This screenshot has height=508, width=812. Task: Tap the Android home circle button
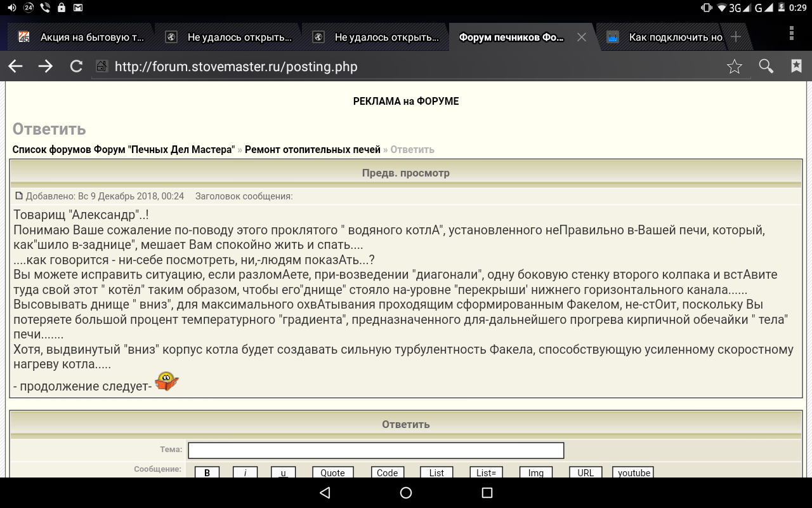coord(406,493)
